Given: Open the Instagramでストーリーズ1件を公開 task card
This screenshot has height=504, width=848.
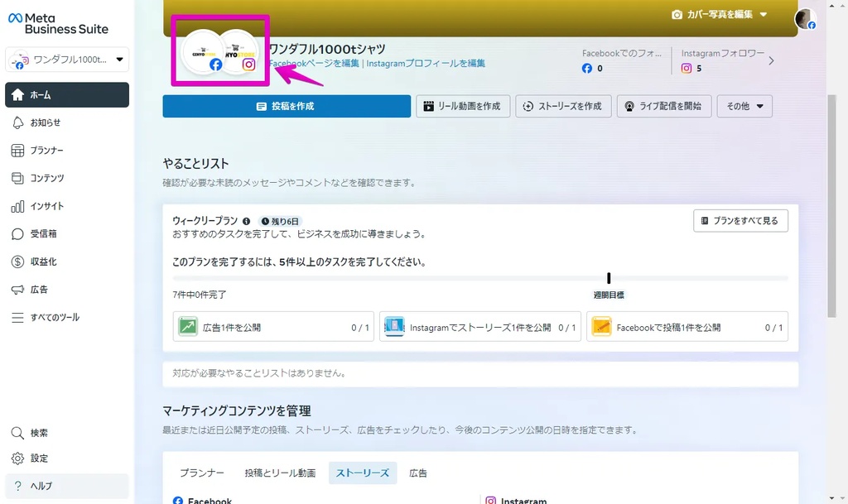Looking at the screenshot, I should (x=480, y=327).
